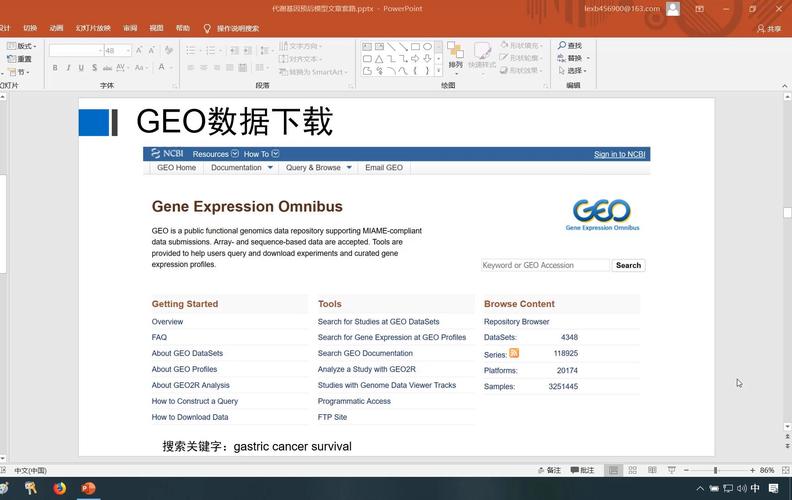This screenshot has width=792, height=500.
Task: Insert a text box from the shapes gallery
Action: tap(367, 47)
